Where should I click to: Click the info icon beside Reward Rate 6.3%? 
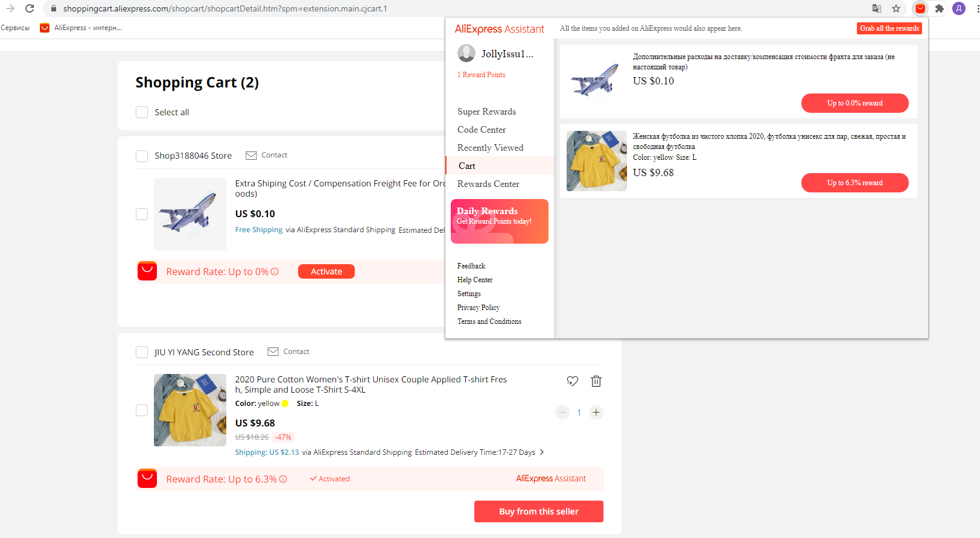tap(283, 479)
